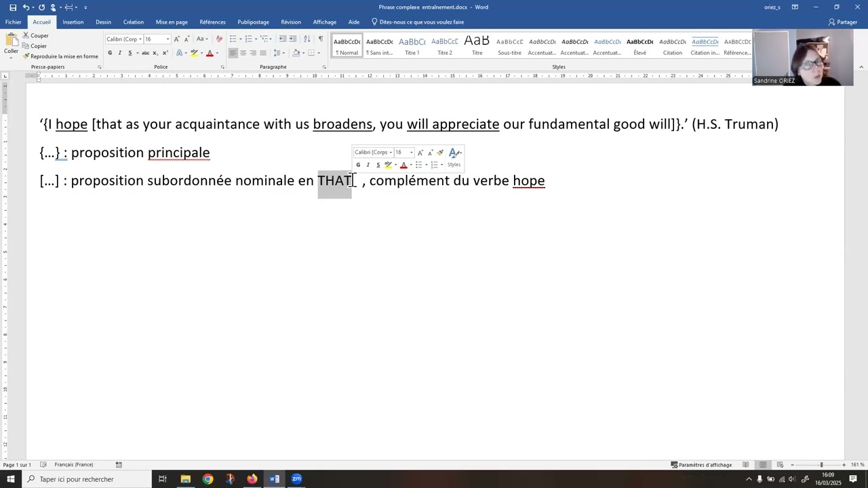Increase font size in the ribbon

[177, 39]
